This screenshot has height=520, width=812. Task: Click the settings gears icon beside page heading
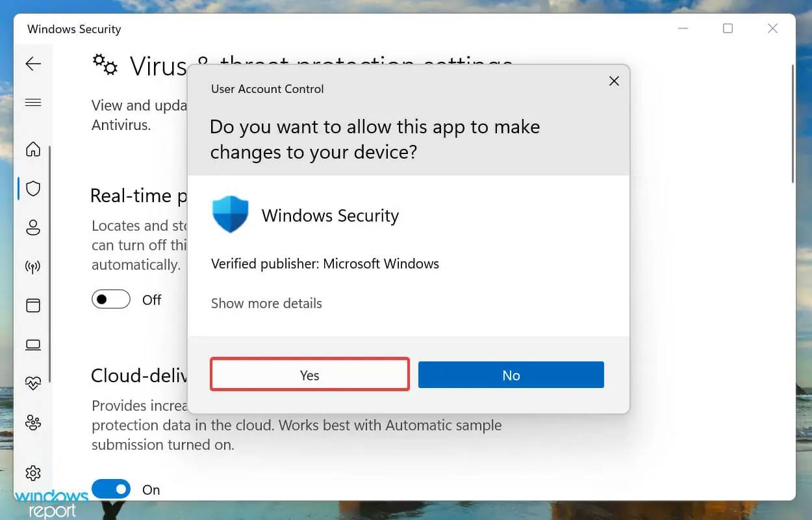(105, 64)
